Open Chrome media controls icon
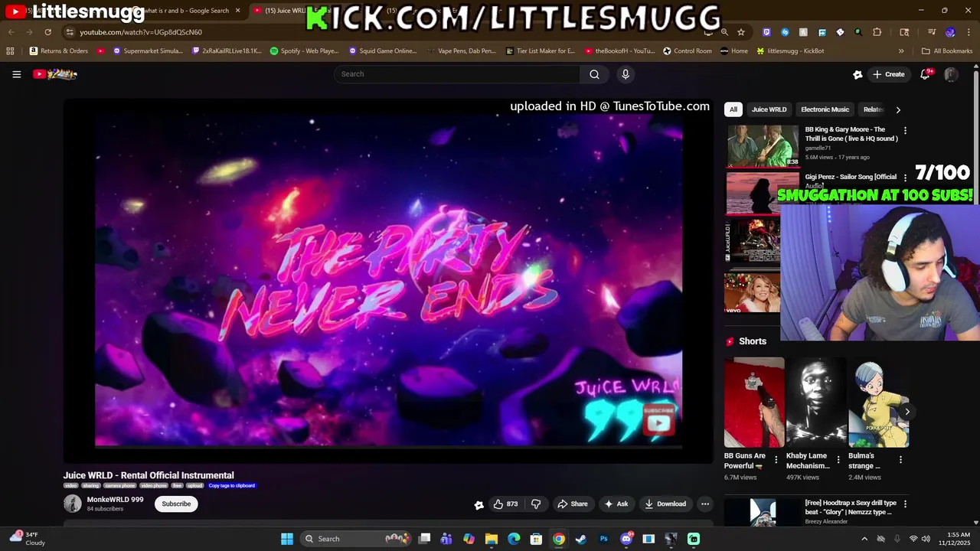The width and height of the screenshot is (980, 551). (932, 32)
